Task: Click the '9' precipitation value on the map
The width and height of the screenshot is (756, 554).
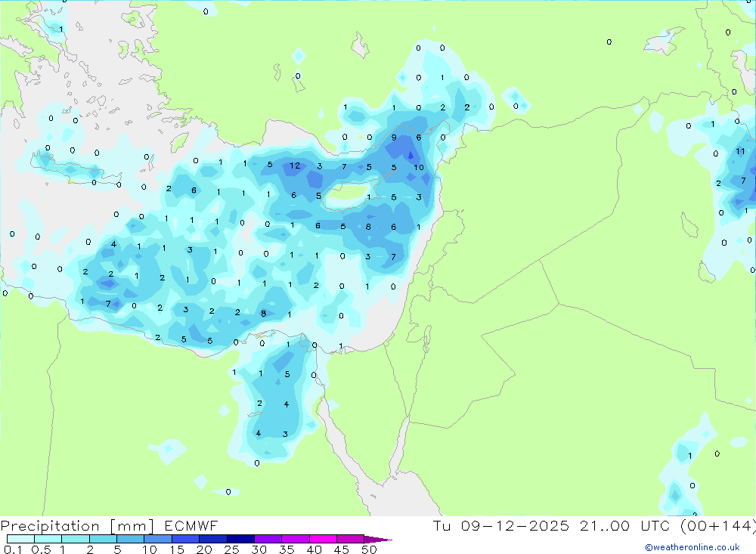Action: [394, 138]
